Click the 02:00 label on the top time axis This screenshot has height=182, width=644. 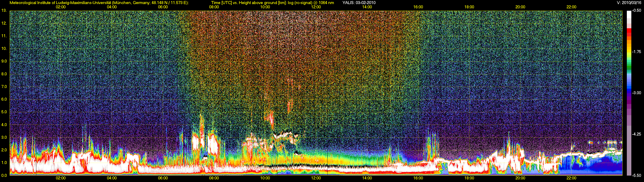pyautogui.click(x=61, y=7)
